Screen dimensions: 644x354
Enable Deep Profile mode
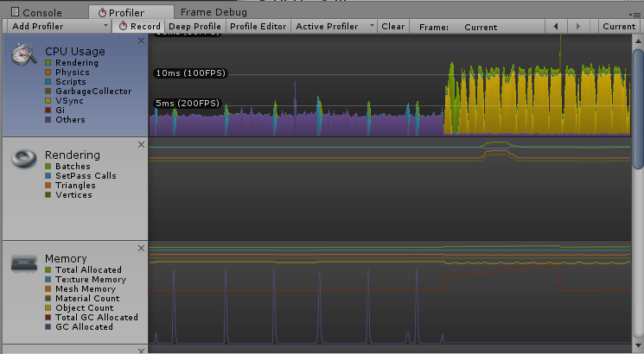pyautogui.click(x=194, y=26)
